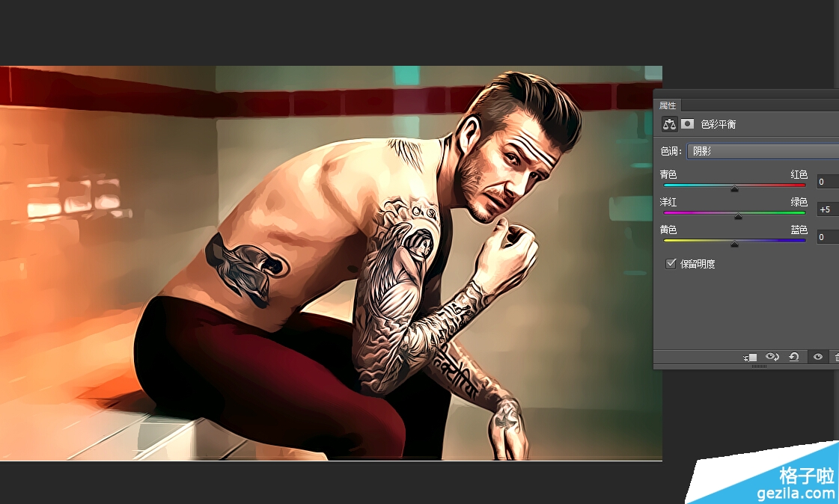The height and width of the screenshot is (504, 839).
Task: Click the magenta-green slider handle
Action: (738, 216)
